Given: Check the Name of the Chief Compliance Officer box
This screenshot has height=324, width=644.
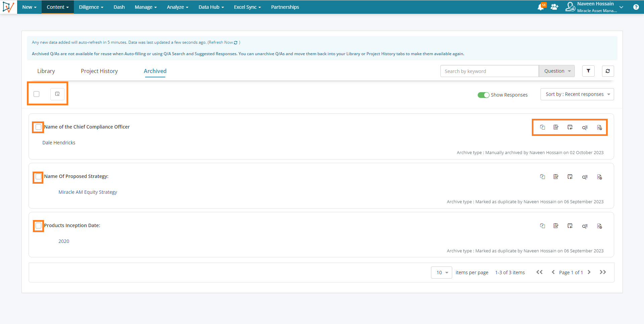Looking at the screenshot, I should click(39, 127).
